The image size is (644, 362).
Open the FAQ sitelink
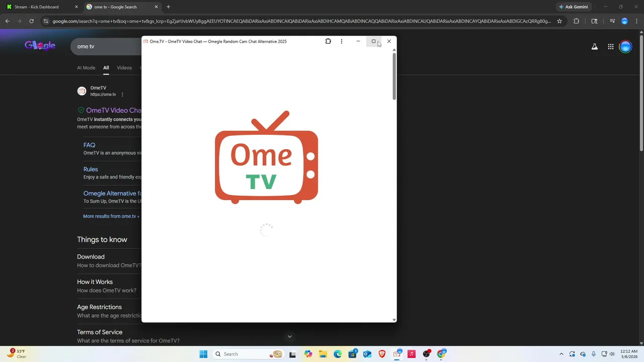click(x=89, y=145)
